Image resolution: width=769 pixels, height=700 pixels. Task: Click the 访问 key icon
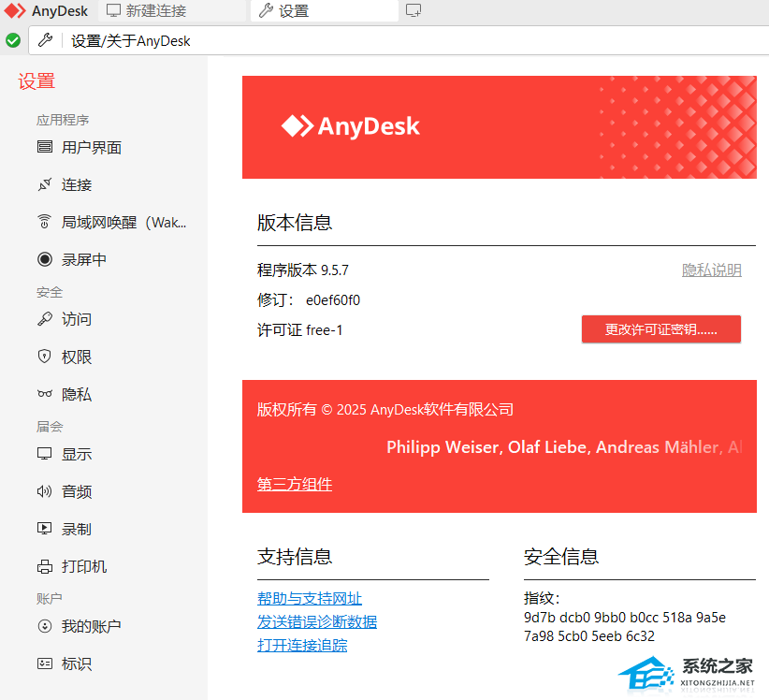point(45,319)
